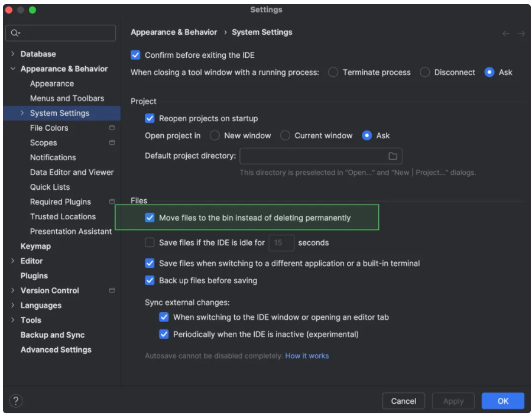Click the project-level icon beside Version Control
Viewport: 532px width, 415px height.
[x=112, y=290]
